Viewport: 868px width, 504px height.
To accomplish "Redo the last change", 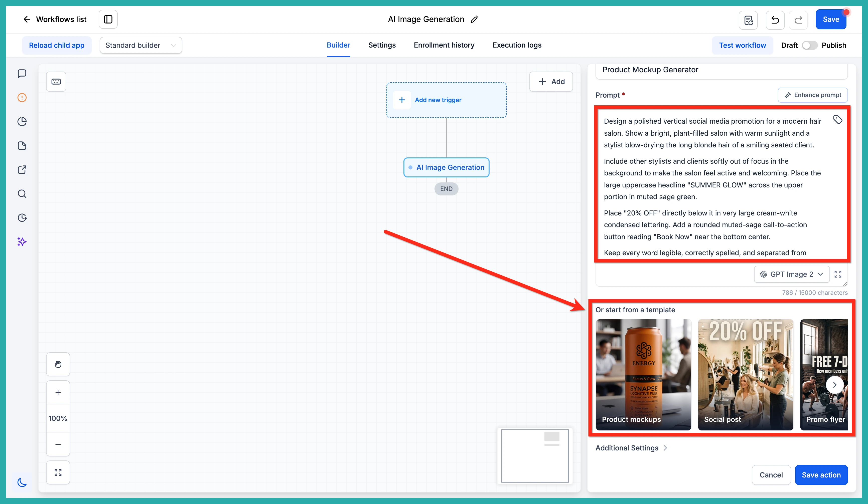I will (x=798, y=20).
